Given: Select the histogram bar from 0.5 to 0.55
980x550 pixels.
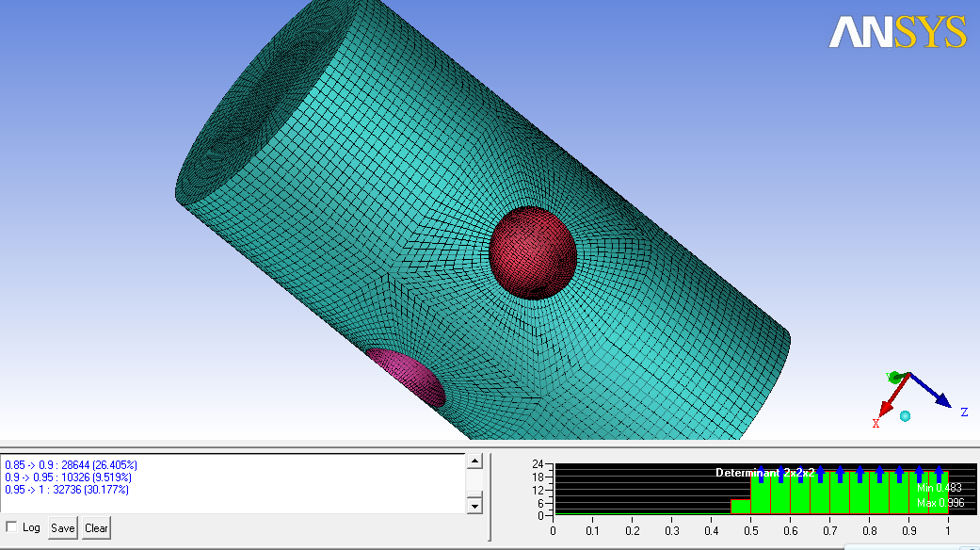Looking at the screenshot, I should click(761, 494).
